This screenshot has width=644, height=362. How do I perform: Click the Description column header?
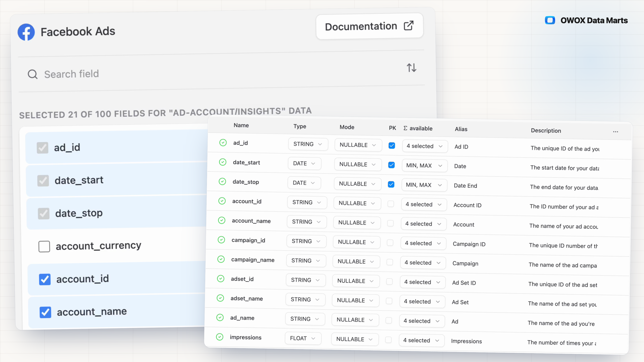click(546, 131)
